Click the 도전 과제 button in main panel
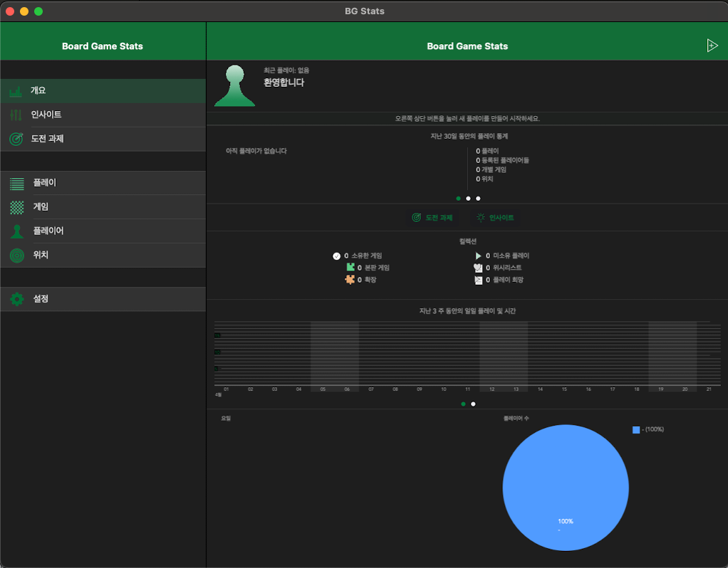 tap(432, 217)
